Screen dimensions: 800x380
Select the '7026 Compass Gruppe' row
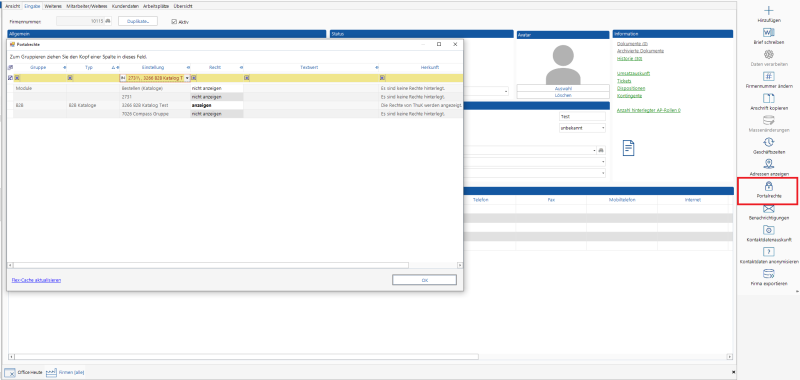click(235, 114)
